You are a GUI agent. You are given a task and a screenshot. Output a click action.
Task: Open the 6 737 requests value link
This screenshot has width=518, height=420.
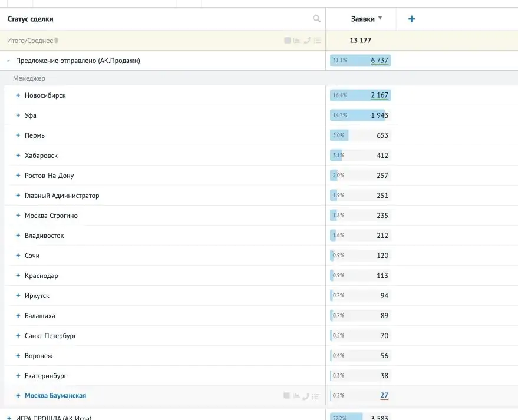click(x=380, y=61)
